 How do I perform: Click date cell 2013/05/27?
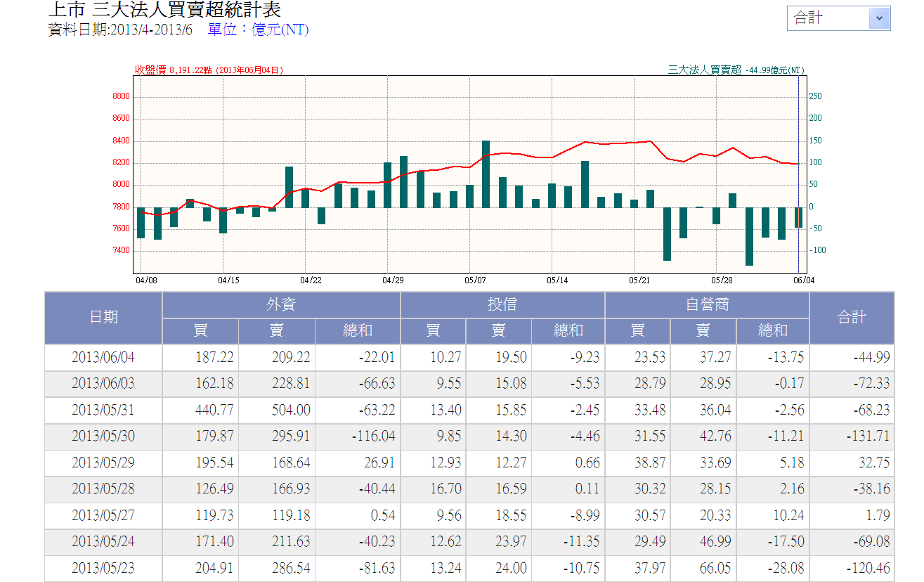[103, 516]
